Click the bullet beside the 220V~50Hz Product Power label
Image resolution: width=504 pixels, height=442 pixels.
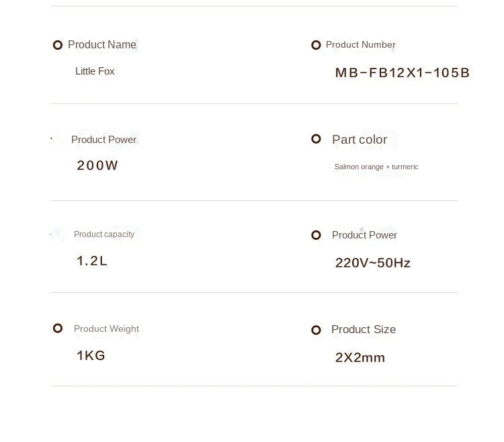coord(316,235)
